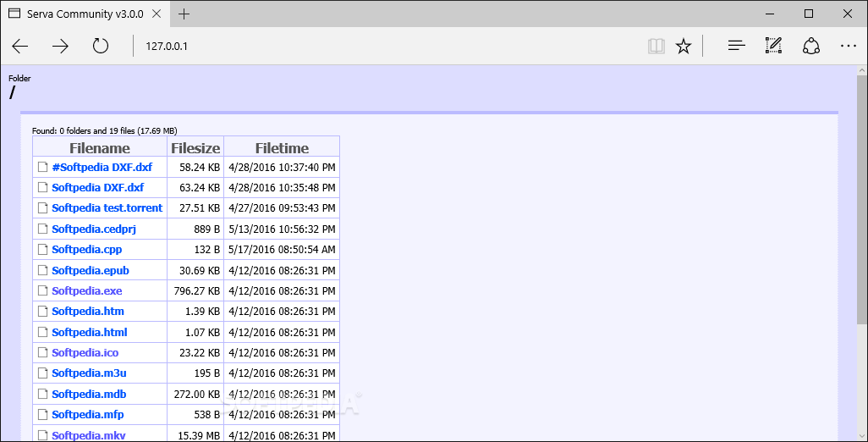Image resolution: width=868 pixels, height=442 pixels.
Task: Make a Web Note pen icon
Action: (773, 46)
